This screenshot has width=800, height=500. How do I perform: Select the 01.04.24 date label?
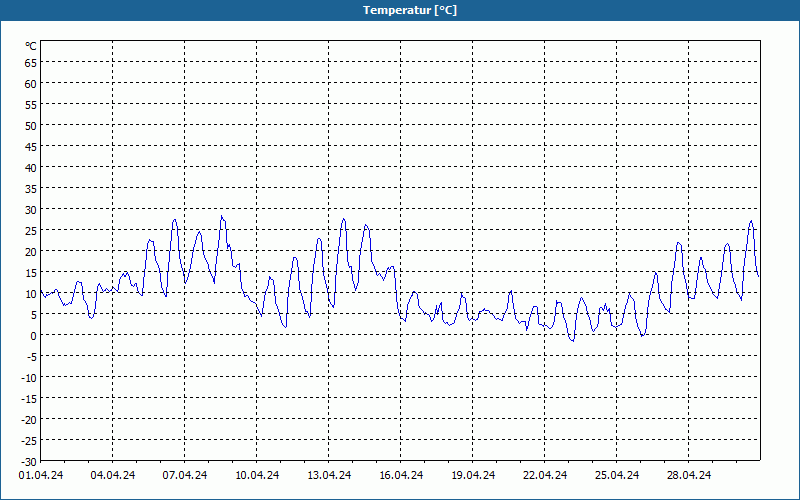tap(41, 475)
